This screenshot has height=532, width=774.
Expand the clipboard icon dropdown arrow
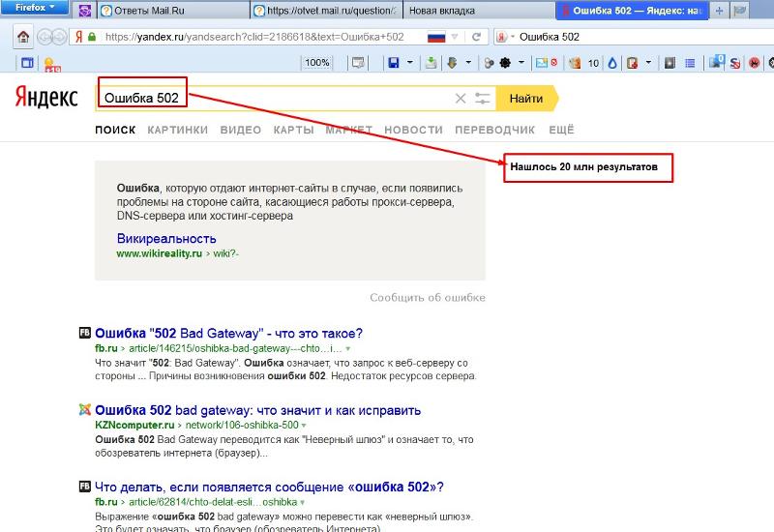tap(648, 63)
